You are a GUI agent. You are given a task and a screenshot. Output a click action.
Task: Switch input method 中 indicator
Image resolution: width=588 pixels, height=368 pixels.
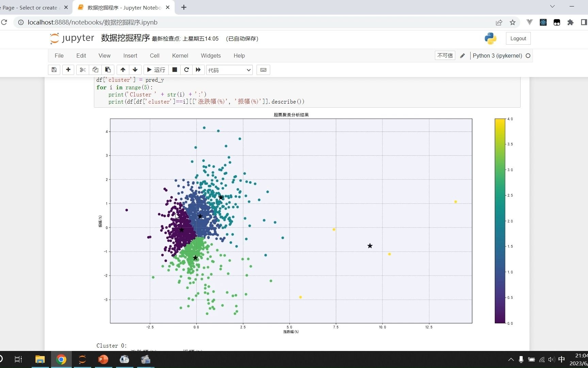561,359
